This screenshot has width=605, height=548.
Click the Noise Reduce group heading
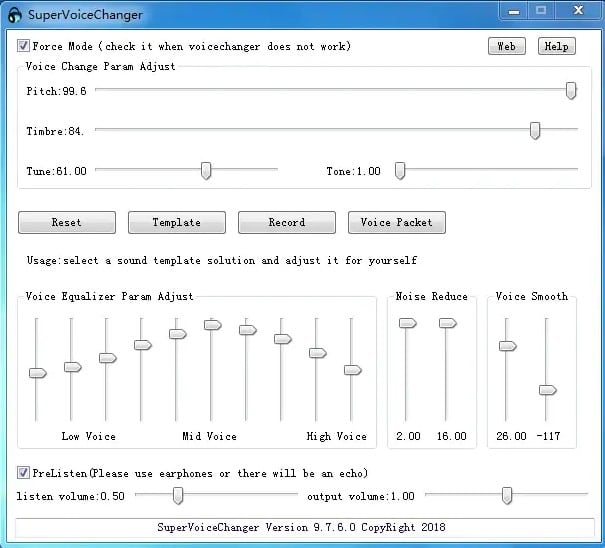tap(431, 296)
